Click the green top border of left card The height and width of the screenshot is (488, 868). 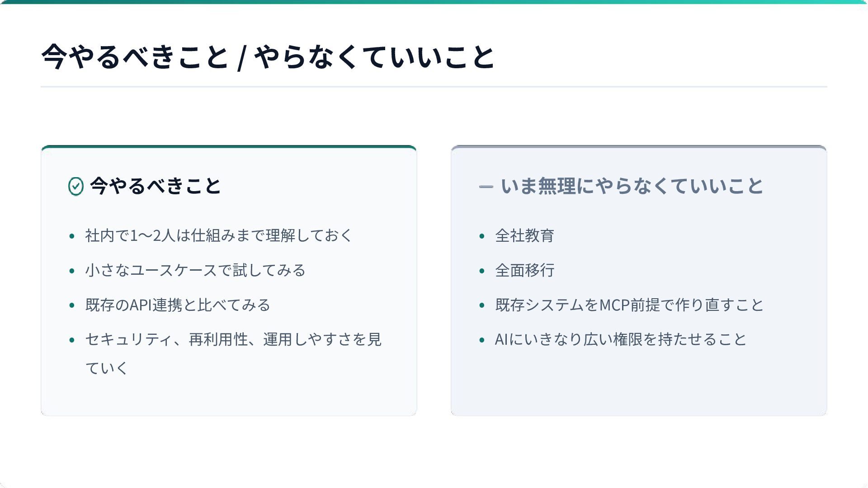point(228,146)
